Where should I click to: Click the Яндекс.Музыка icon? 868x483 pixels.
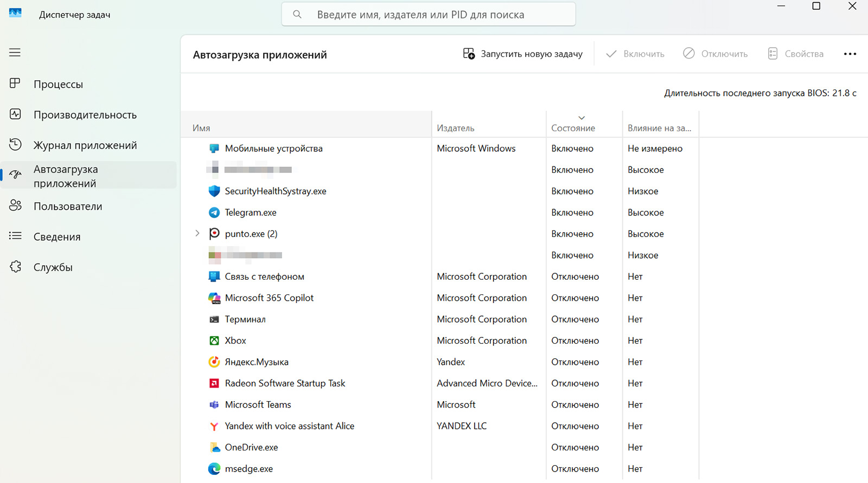tap(214, 362)
